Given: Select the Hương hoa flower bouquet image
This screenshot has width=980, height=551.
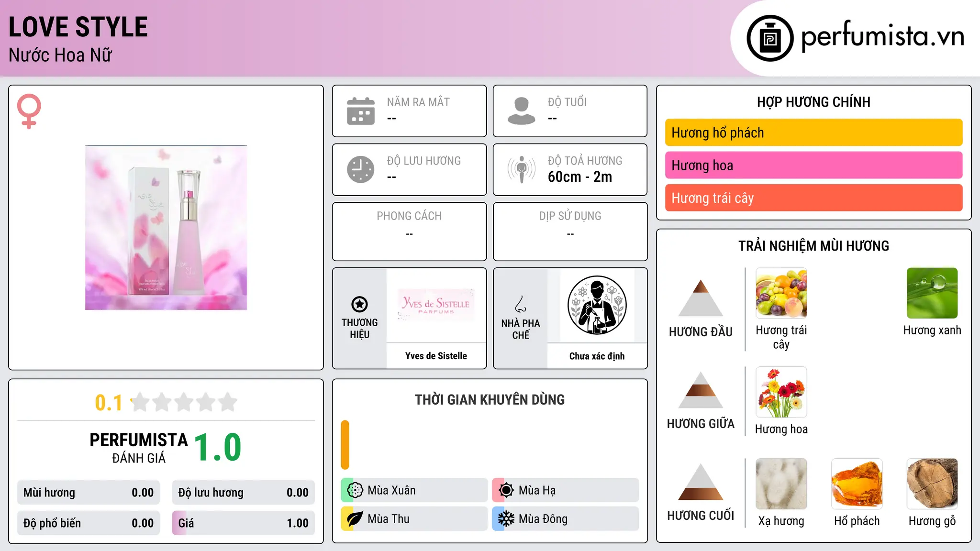Looking at the screenshot, I should [x=781, y=392].
